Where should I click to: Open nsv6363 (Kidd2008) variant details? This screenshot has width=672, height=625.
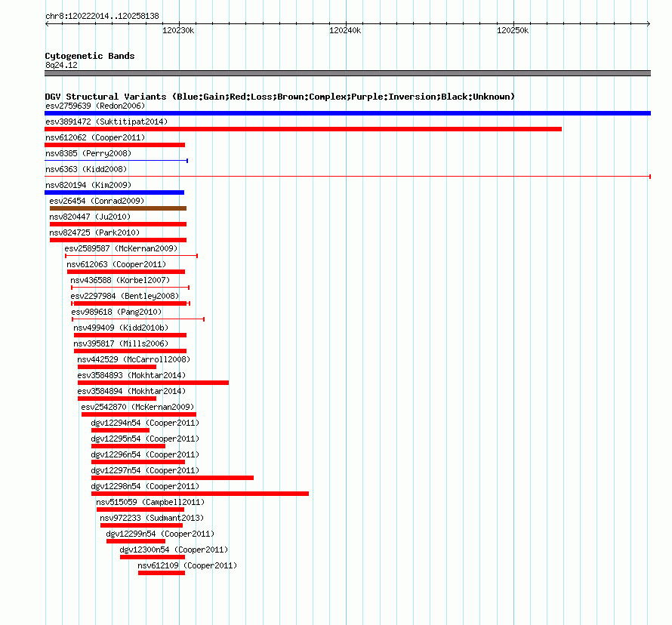(86, 169)
